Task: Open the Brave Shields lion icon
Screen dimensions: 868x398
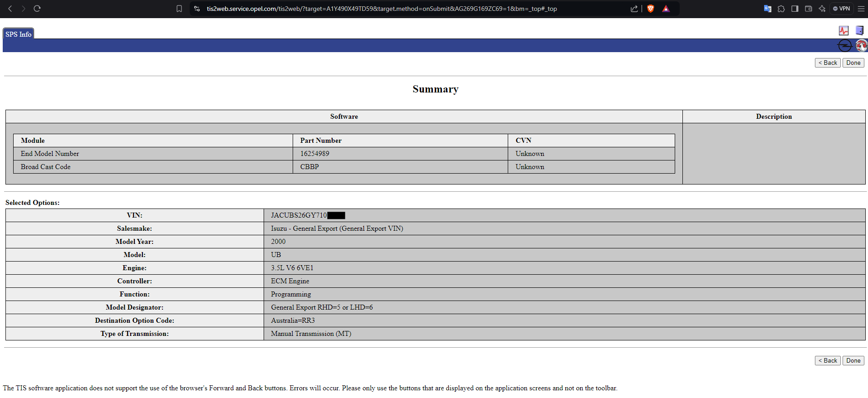Action: pyautogui.click(x=651, y=9)
